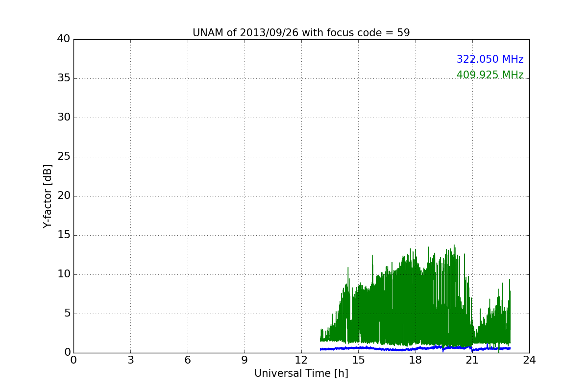Viewport: 588px width, 392px height.
Task: Click the y-axis tick label 30
Action: (x=64, y=117)
